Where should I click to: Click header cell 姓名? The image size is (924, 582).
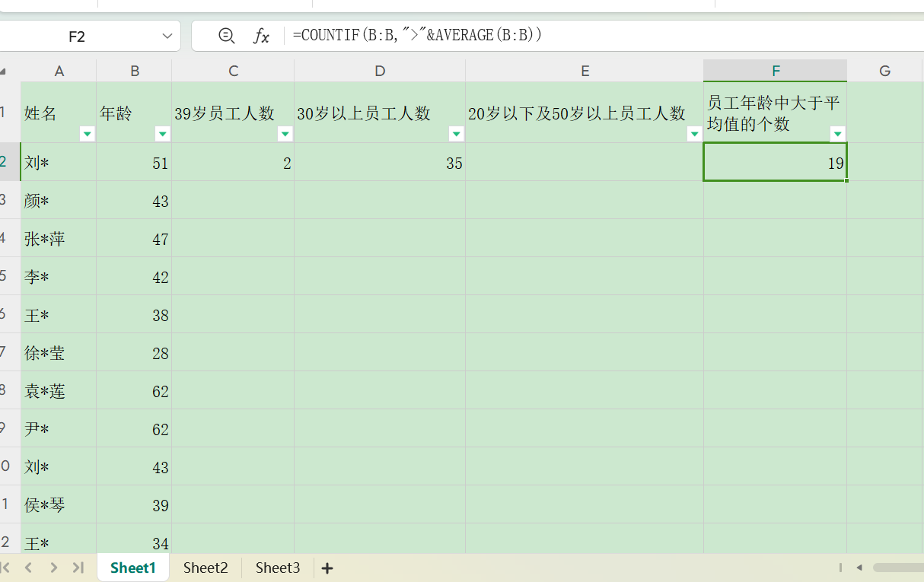[x=59, y=112]
